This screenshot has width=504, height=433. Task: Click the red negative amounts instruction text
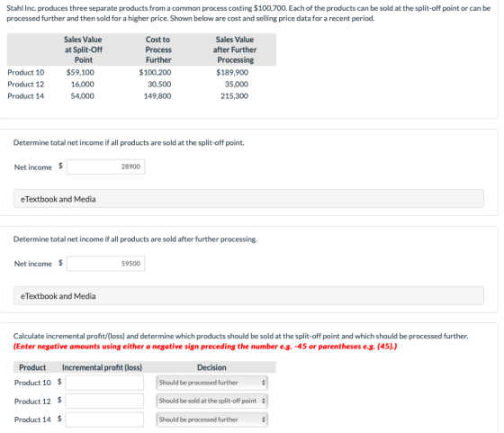[x=205, y=347]
